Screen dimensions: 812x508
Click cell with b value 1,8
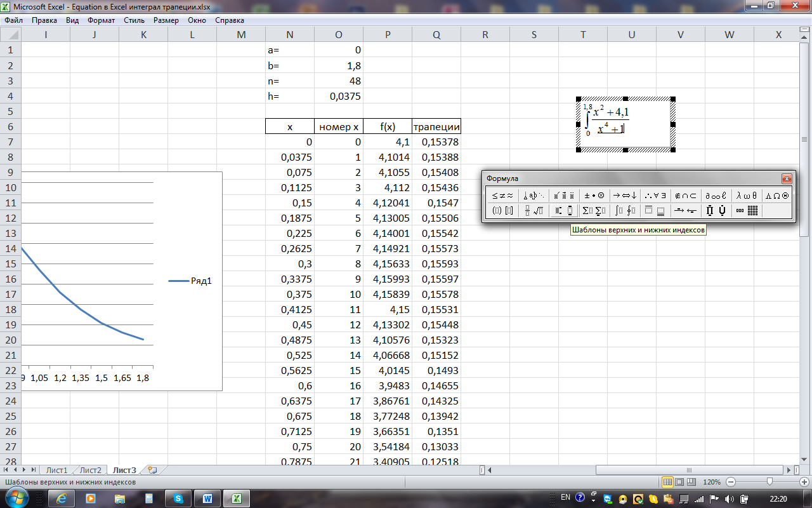coord(339,65)
